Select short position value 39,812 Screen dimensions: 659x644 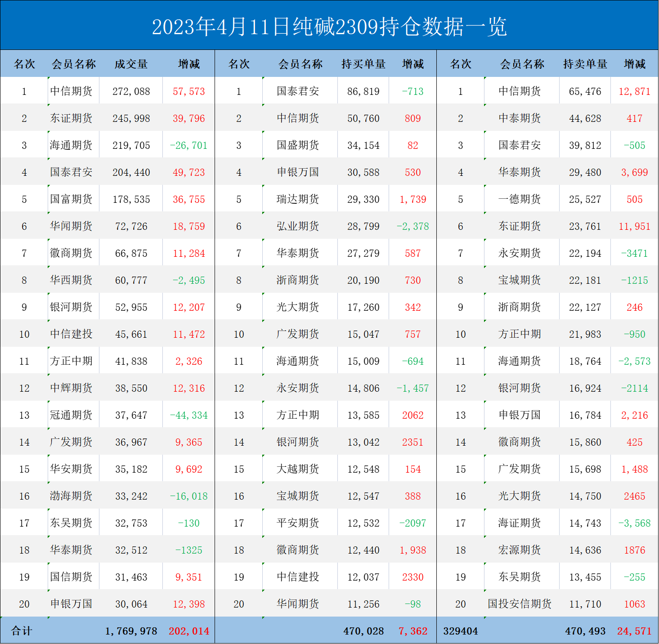point(585,145)
